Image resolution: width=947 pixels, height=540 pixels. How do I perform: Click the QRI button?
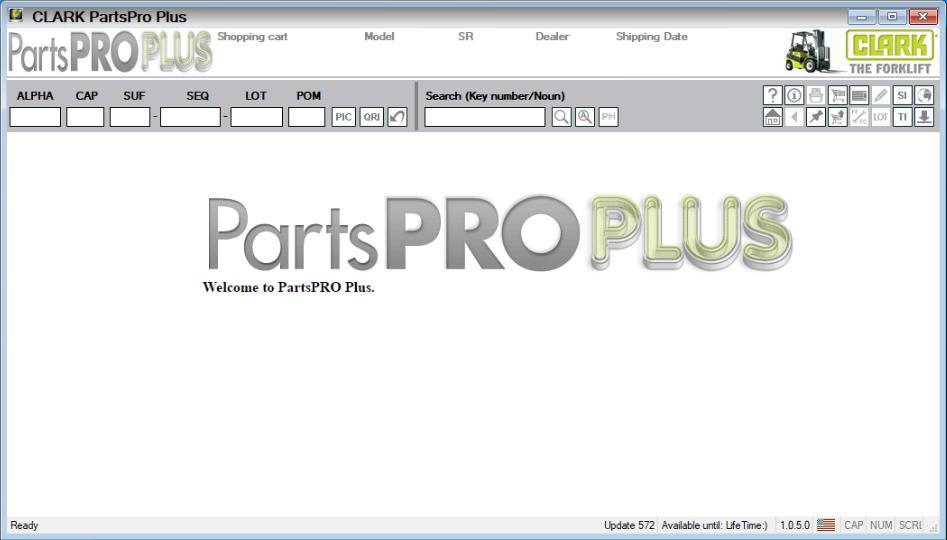point(371,117)
